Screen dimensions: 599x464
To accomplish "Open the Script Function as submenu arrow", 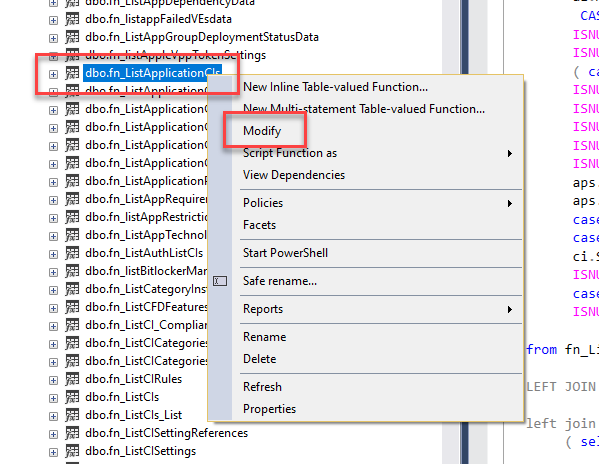I will pos(510,154).
